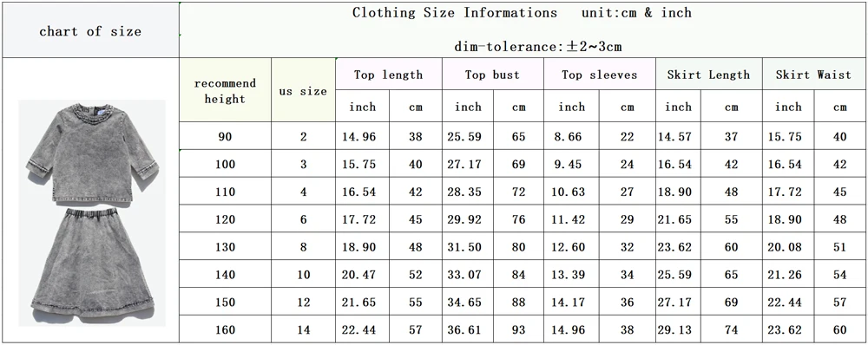Select the 'Top length' header cell
The height and width of the screenshot is (345, 868).
tap(389, 75)
